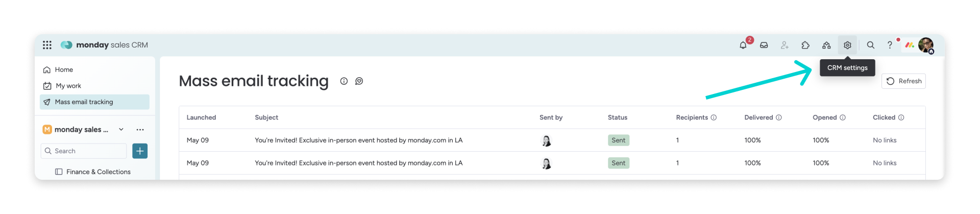Open the invite members icon
The width and height of the screenshot is (980, 214).
click(785, 45)
